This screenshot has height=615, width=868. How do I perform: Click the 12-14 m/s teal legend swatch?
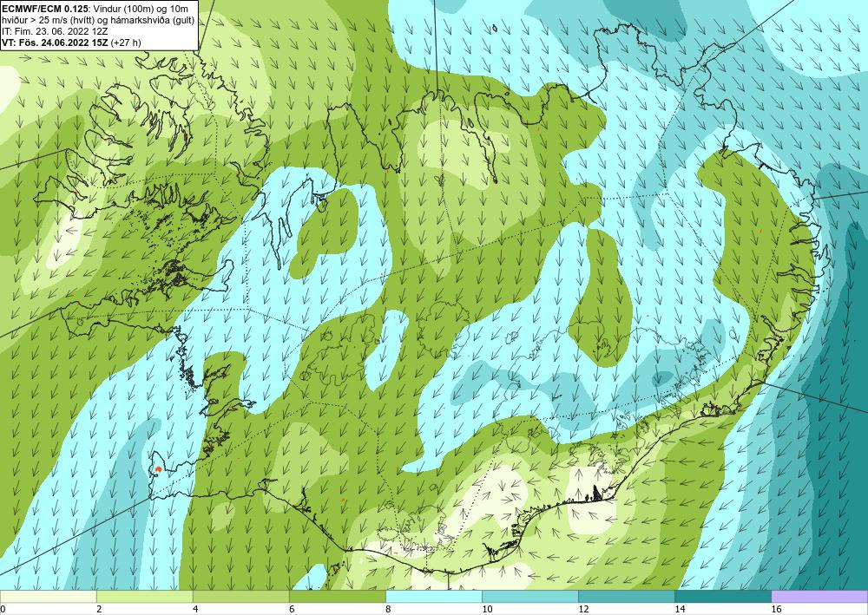(626, 596)
